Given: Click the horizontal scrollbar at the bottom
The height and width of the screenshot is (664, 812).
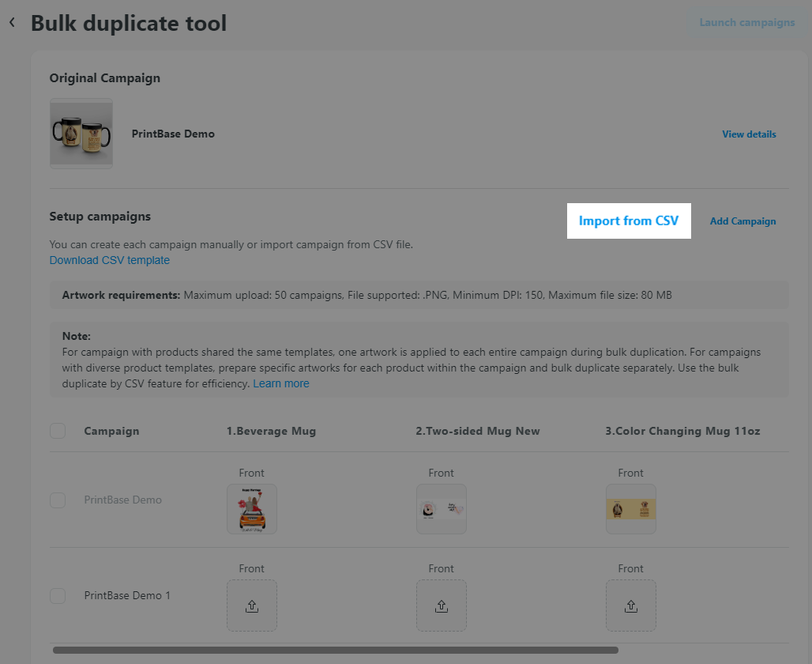Looking at the screenshot, I should coord(335,651).
